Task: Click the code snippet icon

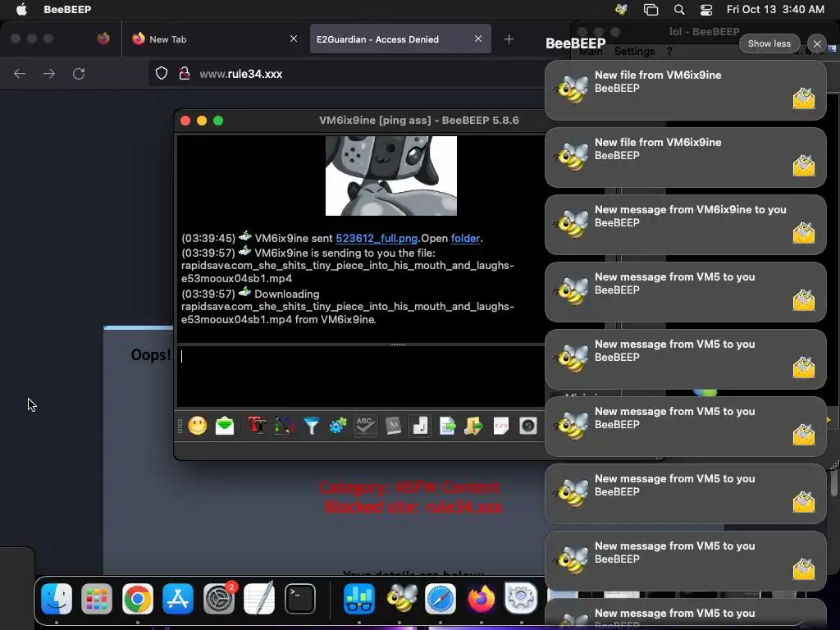Action: [501, 426]
